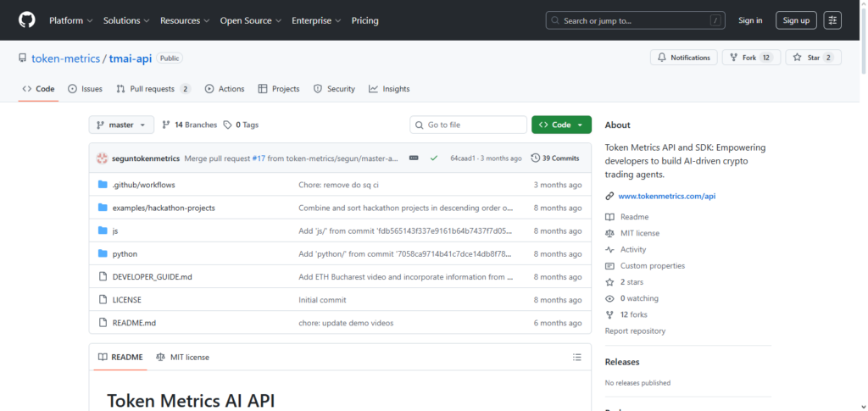Click the star icon beside 2 stars
Screen dimensions: 868x411
[x=609, y=282]
